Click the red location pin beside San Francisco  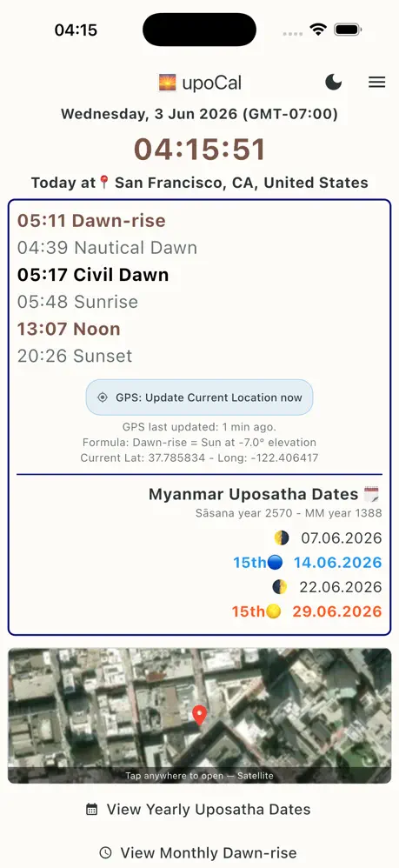pyautogui.click(x=104, y=182)
